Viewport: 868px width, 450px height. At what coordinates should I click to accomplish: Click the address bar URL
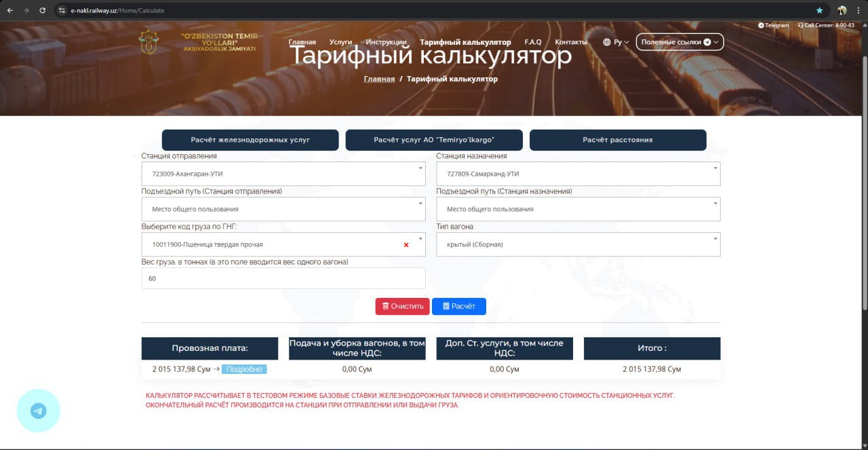[x=117, y=10]
